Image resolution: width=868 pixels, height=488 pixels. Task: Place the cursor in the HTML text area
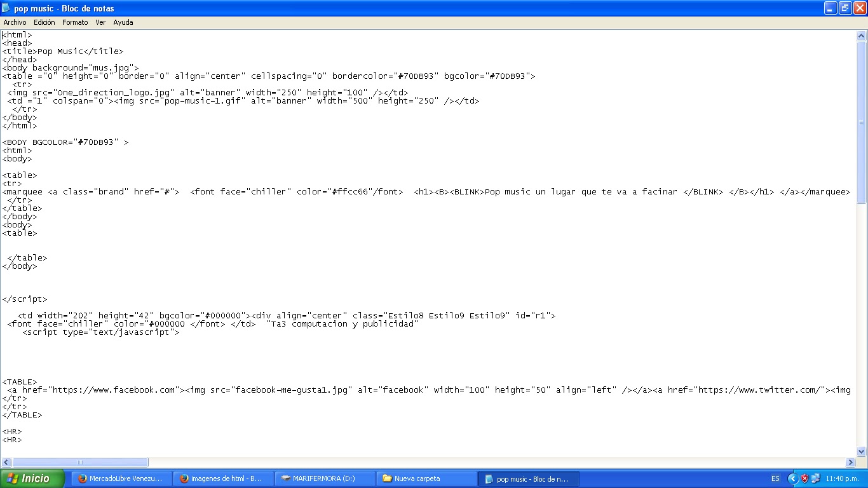click(381, 254)
